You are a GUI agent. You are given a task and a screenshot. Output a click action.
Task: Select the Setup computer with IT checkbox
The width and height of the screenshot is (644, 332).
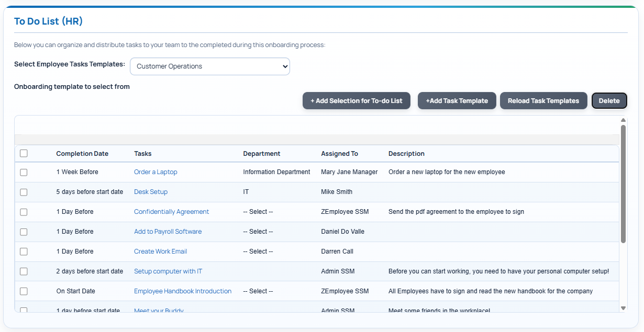[24, 271]
